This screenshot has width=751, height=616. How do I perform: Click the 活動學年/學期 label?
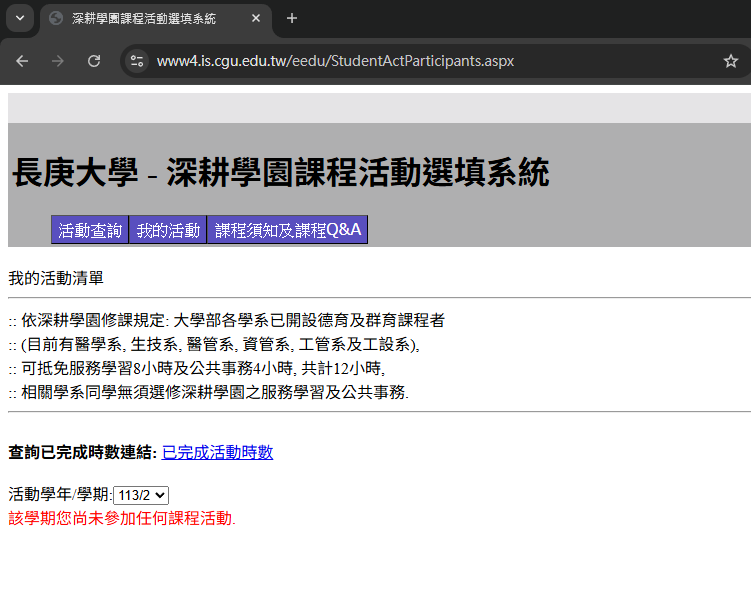(x=60, y=494)
